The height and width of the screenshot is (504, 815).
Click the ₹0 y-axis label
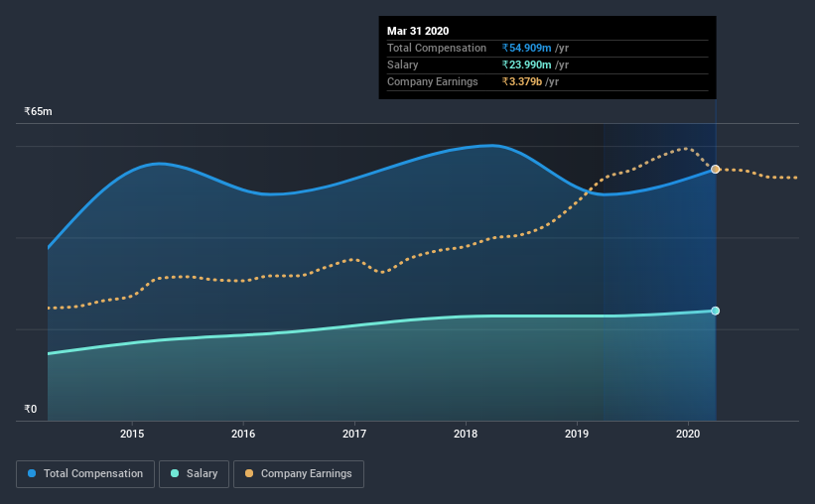(x=31, y=410)
